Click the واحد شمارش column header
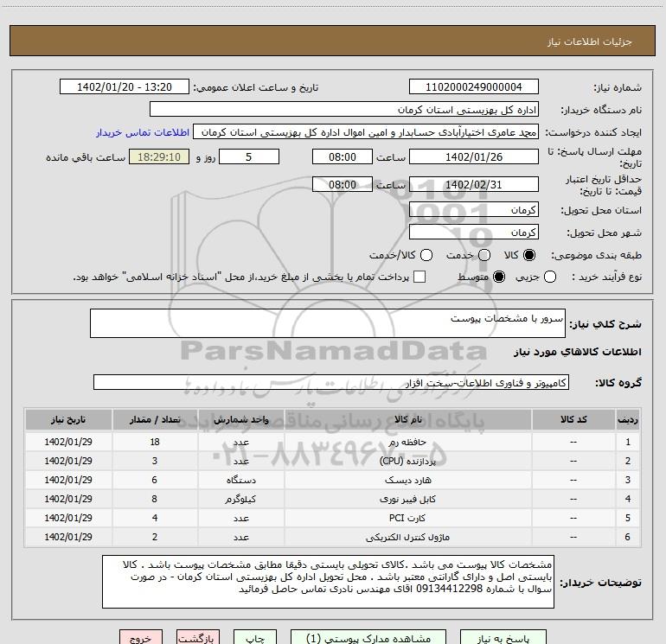666x644 pixels. point(240,419)
